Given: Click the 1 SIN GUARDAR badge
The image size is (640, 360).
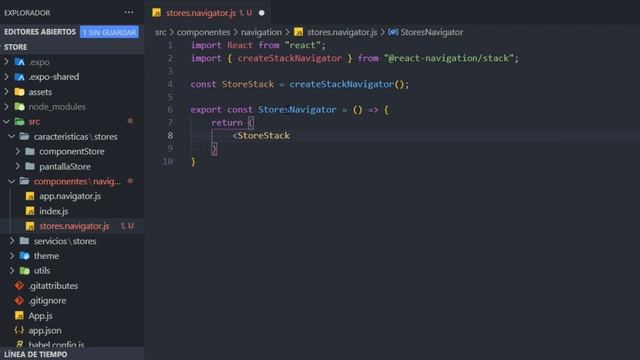Looking at the screenshot, I should coord(109,32).
